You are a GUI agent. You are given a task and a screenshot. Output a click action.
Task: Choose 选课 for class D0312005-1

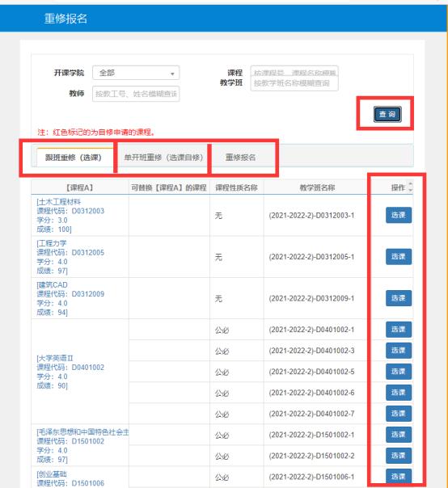pyautogui.click(x=399, y=256)
